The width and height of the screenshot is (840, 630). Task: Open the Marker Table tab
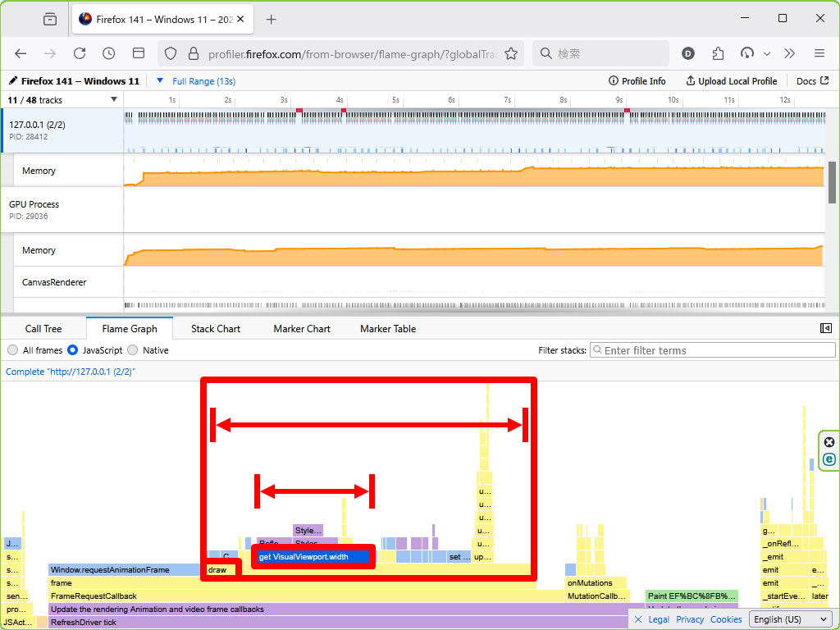click(x=388, y=329)
